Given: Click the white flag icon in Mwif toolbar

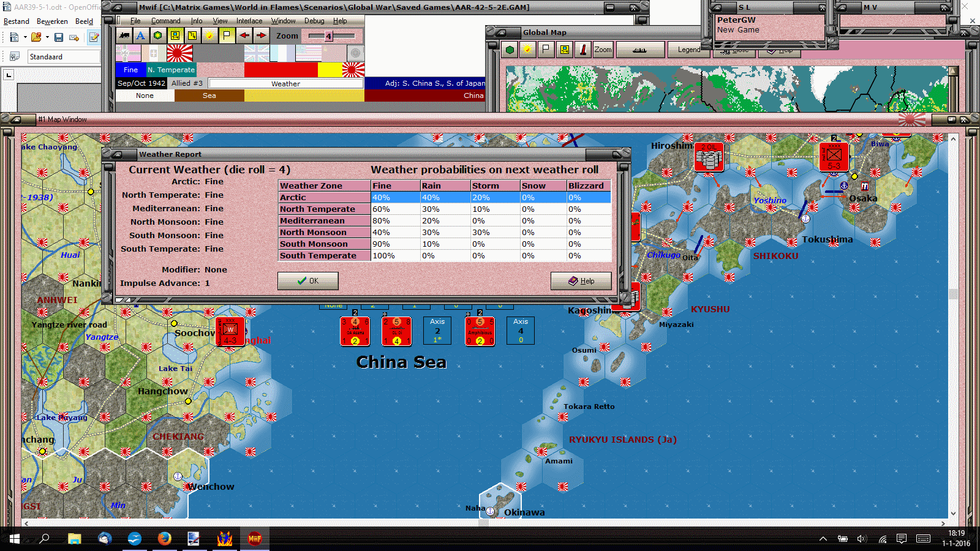Looking at the screenshot, I should tap(227, 36).
